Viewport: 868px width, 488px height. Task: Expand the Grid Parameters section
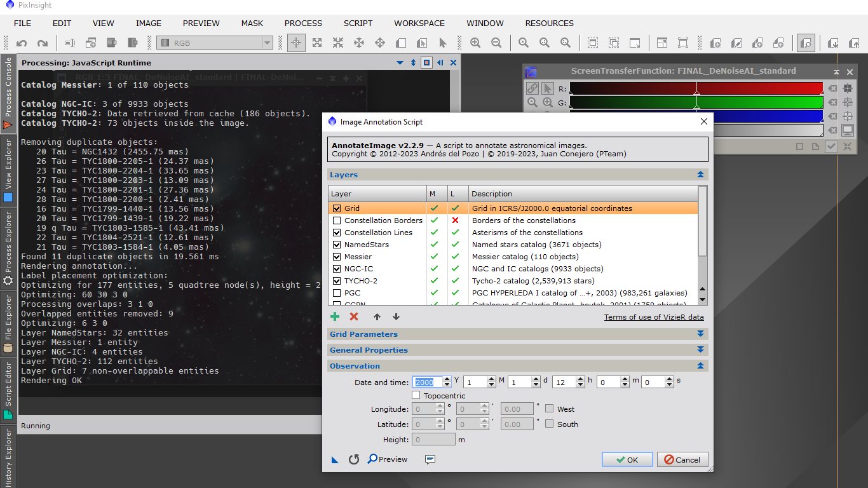700,334
